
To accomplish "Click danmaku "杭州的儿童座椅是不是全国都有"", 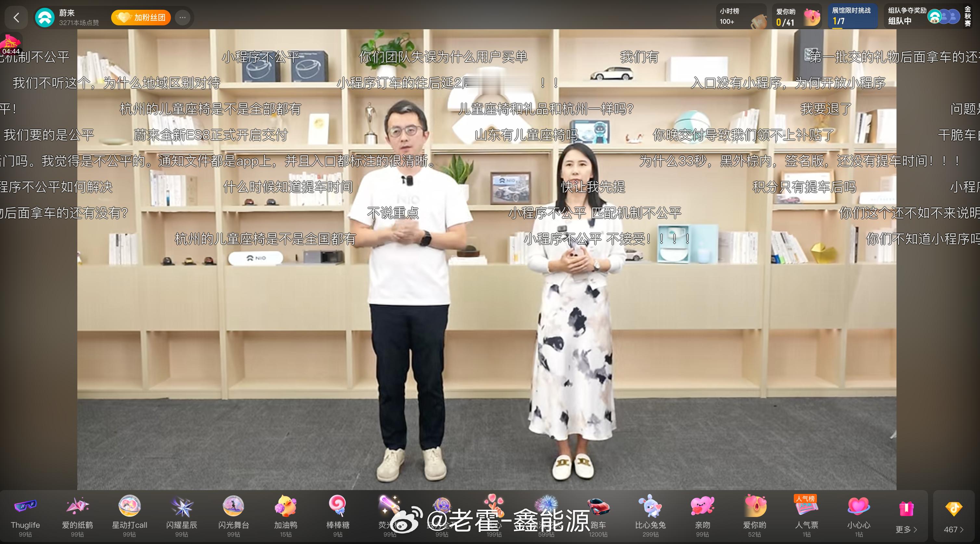I will tap(265, 239).
